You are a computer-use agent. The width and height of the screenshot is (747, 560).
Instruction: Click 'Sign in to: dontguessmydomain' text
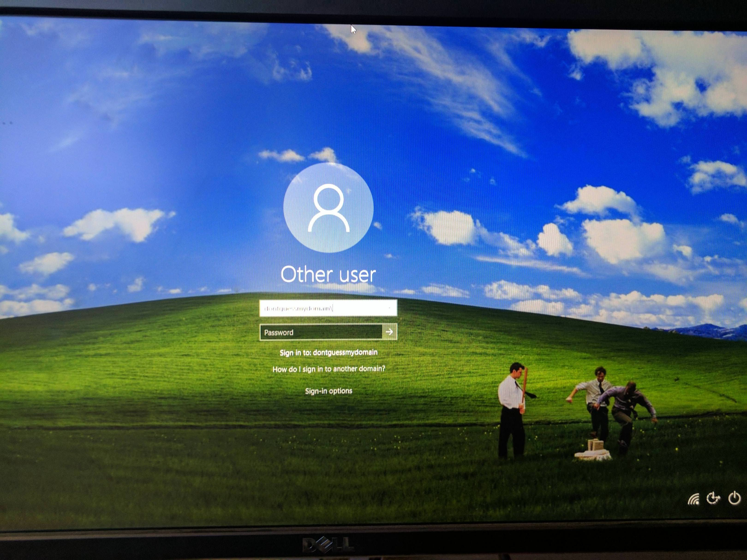point(329,353)
